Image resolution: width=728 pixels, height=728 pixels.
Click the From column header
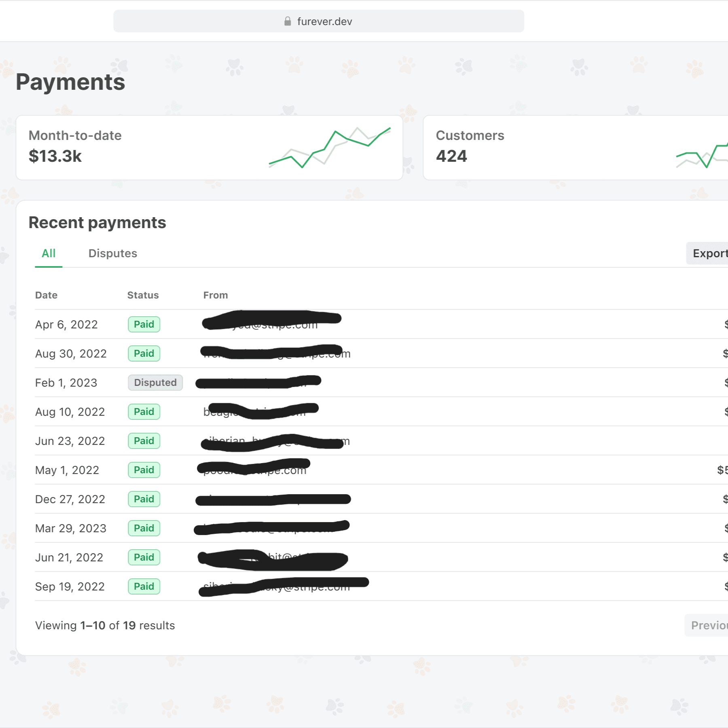tap(216, 295)
